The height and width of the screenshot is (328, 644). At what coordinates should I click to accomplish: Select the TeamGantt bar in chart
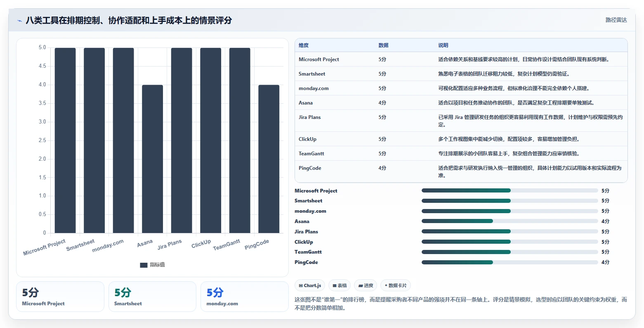tap(240, 140)
